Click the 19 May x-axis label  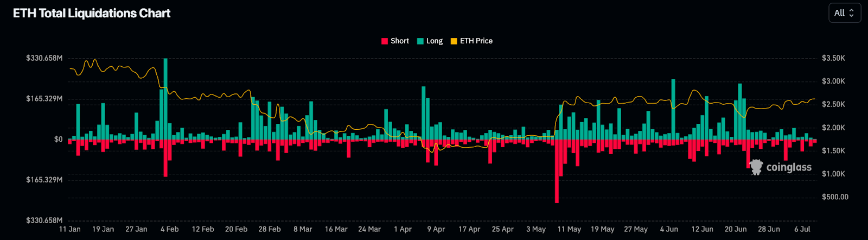(x=602, y=229)
